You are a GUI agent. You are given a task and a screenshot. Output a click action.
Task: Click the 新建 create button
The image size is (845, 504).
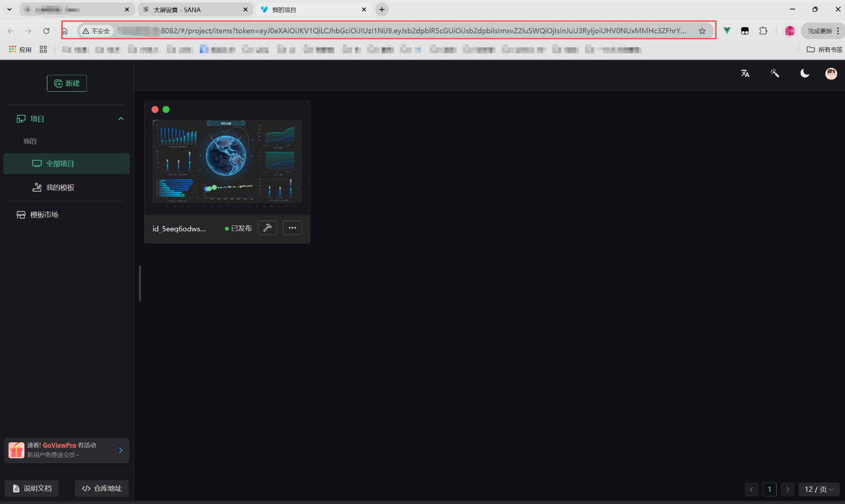tap(67, 83)
